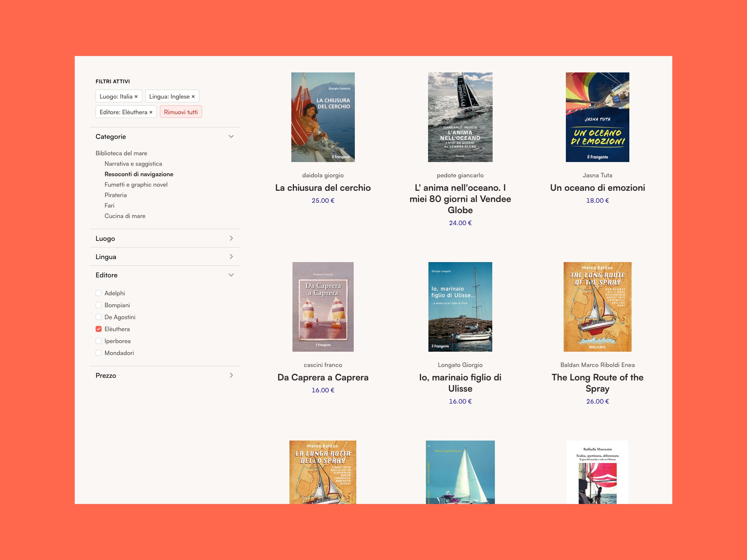The height and width of the screenshot is (560, 747).
Task: Open the Pirateria category
Action: pos(116,195)
